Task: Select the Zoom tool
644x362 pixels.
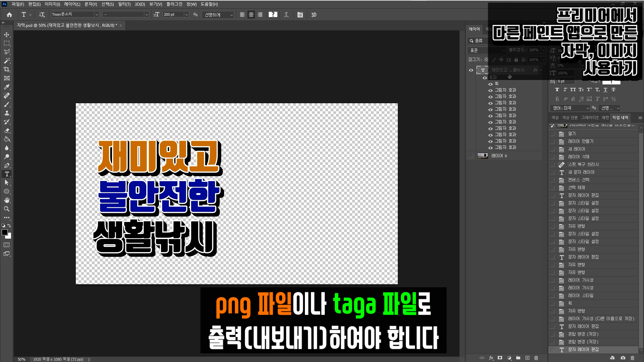Action: (x=7, y=209)
